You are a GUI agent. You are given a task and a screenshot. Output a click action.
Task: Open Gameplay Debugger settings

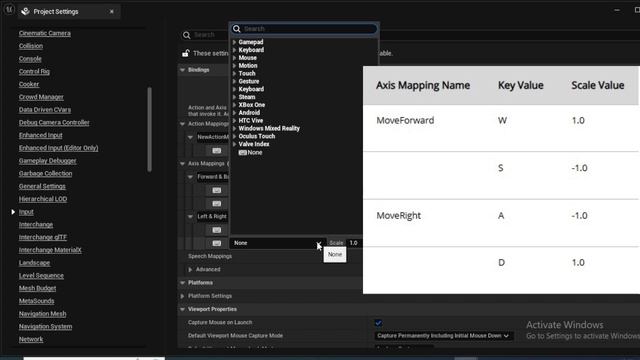coord(47,160)
